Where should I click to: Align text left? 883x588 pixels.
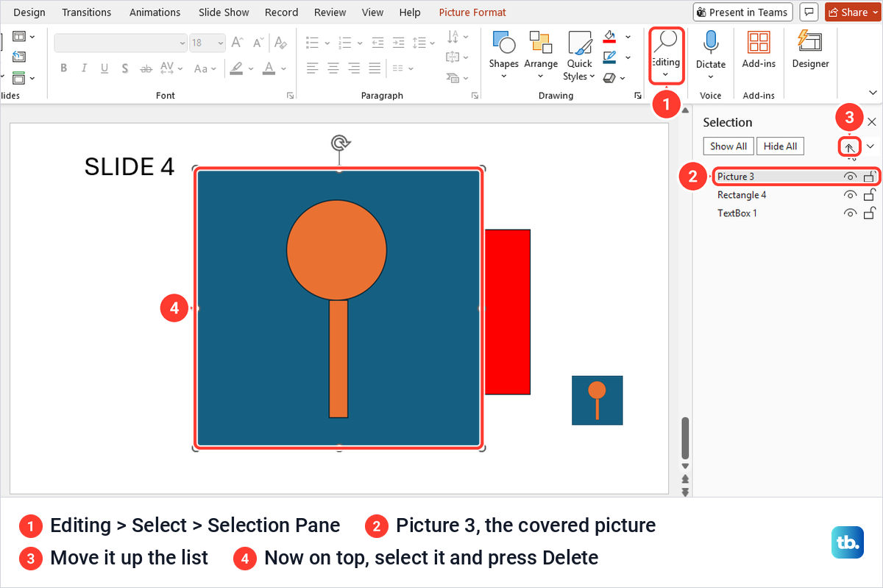[x=313, y=68]
